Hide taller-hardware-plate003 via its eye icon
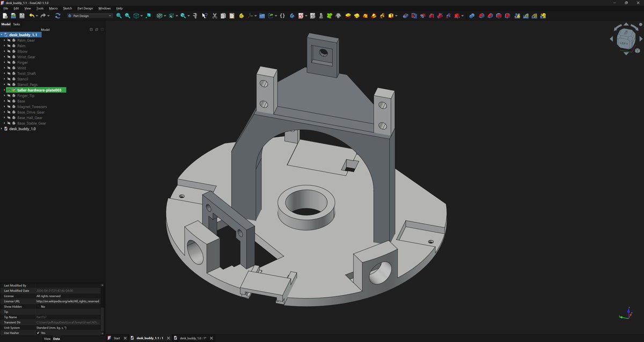 click(9, 90)
